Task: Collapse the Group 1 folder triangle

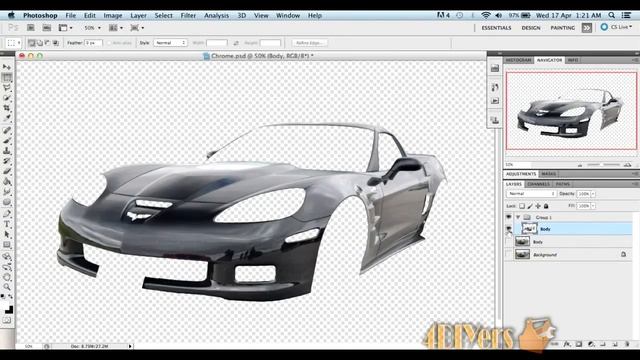Action: coord(518,217)
